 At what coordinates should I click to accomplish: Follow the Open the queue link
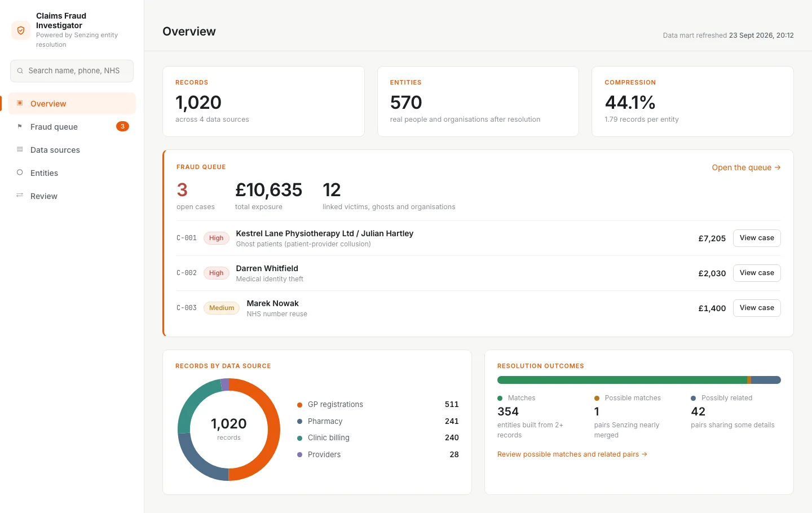[746, 167]
